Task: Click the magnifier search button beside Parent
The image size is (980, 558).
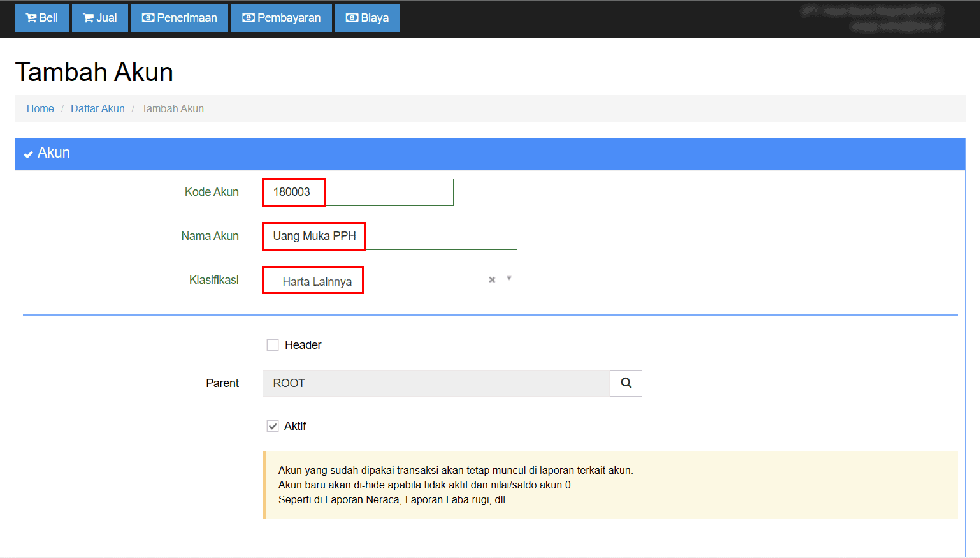Action: [626, 383]
